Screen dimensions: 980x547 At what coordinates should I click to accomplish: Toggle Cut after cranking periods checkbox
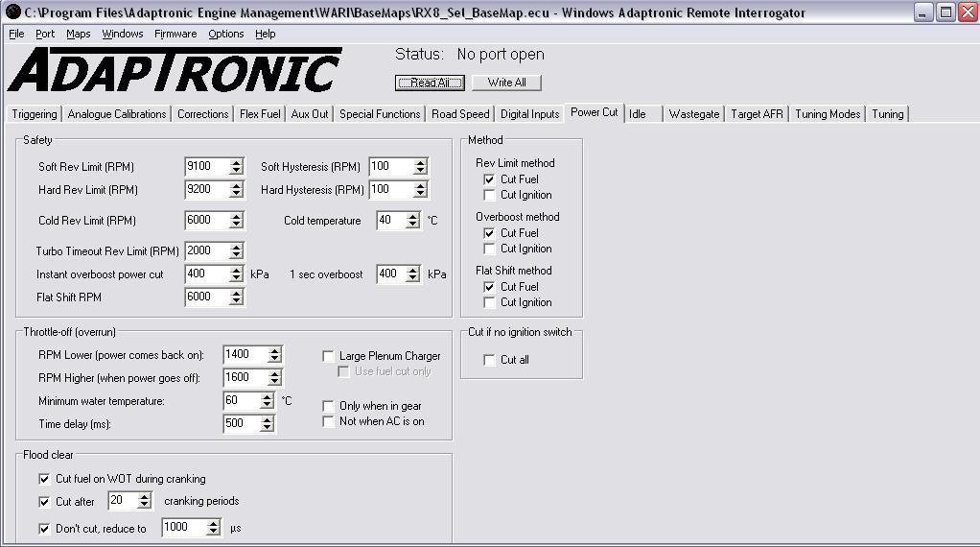(44, 502)
